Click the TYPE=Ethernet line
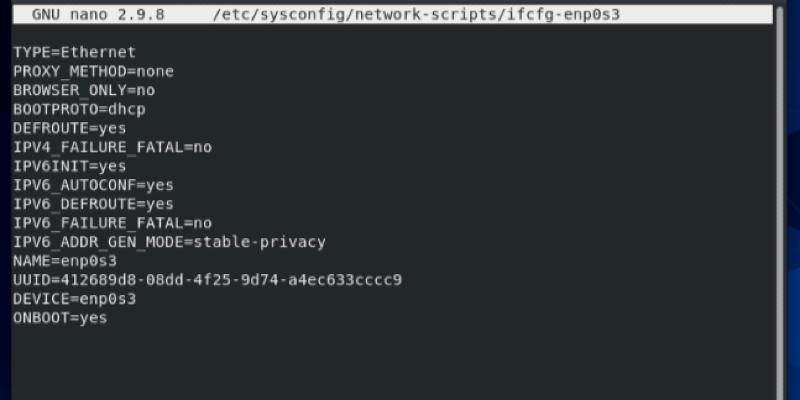The width and height of the screenshot is (800, 400). (x=74, y=53)
